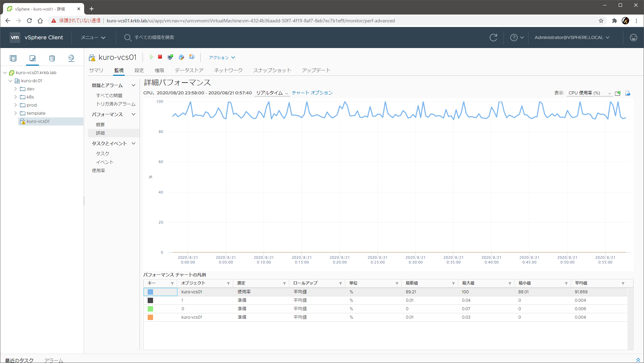Pop out the chart in new window

(618, 93)
